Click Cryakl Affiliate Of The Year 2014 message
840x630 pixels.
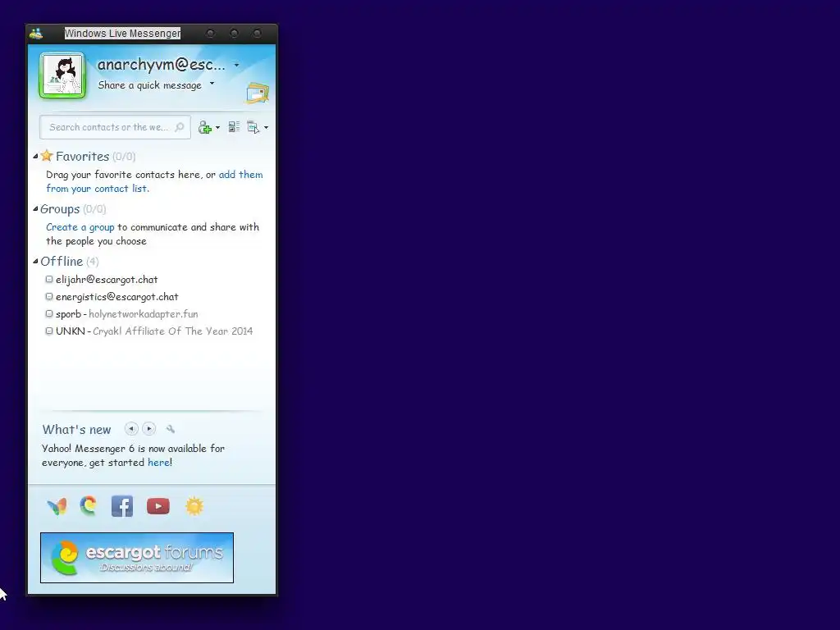coord(172,331)
